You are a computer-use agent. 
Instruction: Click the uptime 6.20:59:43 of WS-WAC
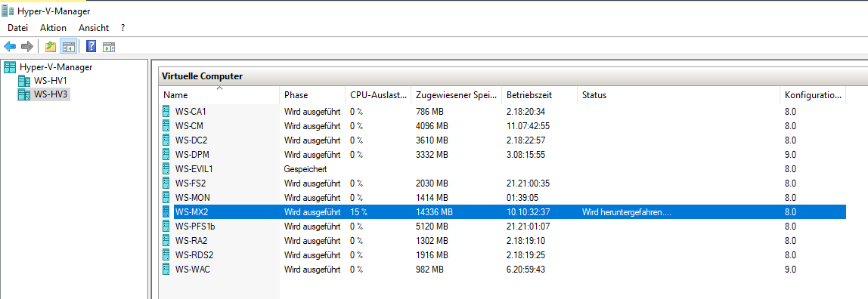[525, 269]
